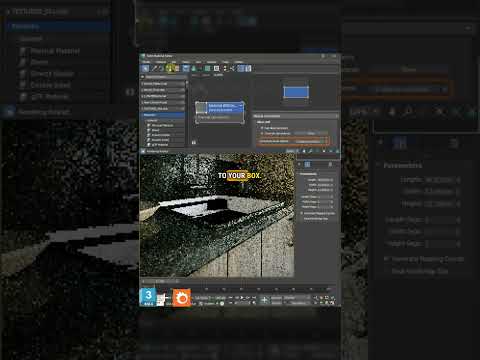Click the Lay Out Children toolbar icon
The width and height of the screenshot is (480, 360).
(232, 68)
